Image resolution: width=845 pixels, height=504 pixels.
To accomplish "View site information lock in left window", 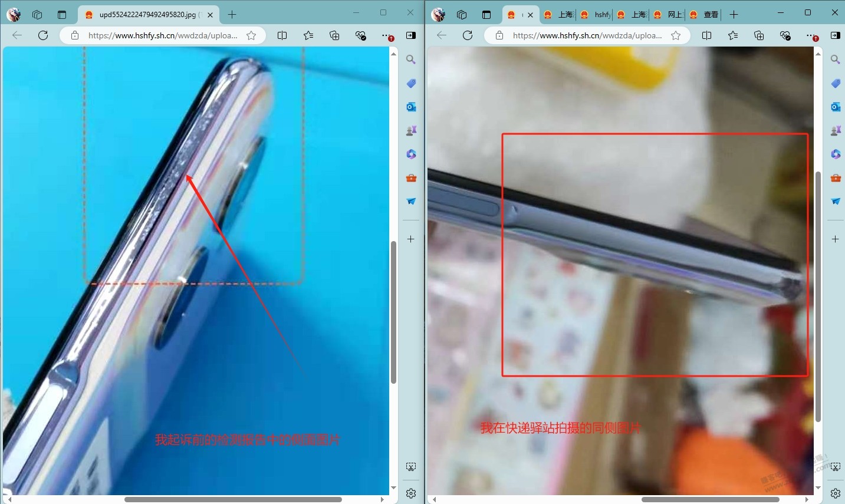I will pos(75,35).
